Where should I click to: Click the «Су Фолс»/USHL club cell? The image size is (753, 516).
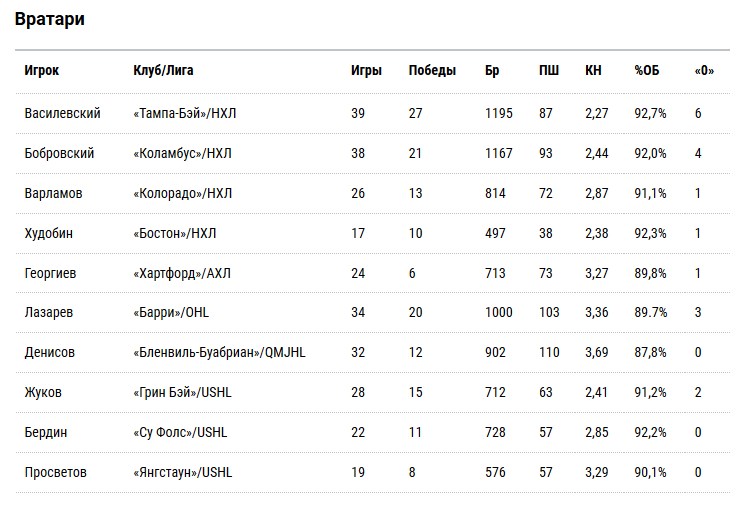point(180,432)
